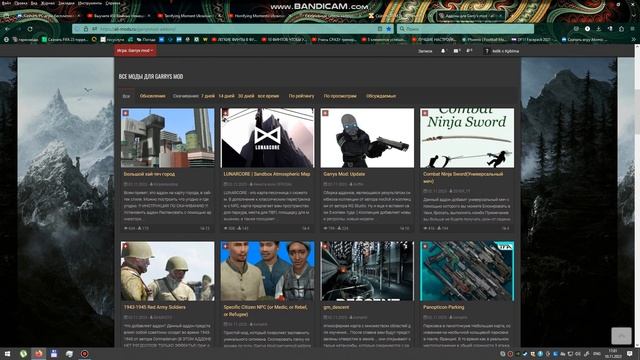This screenshot has height=360, width=640.
Task: Open the Panopticon Parking thumbnail
Action: (x=467, y=271)
